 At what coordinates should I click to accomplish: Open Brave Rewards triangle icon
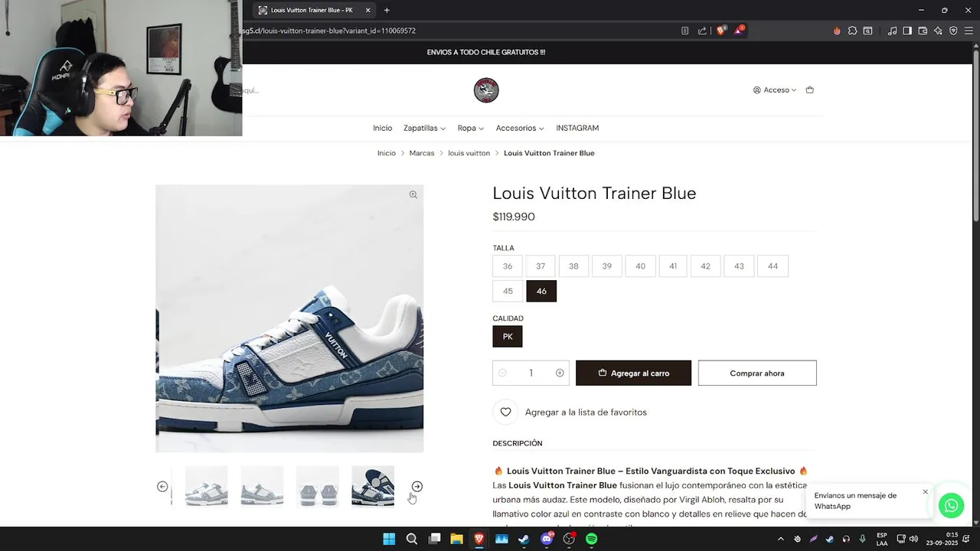coord(739,31)
